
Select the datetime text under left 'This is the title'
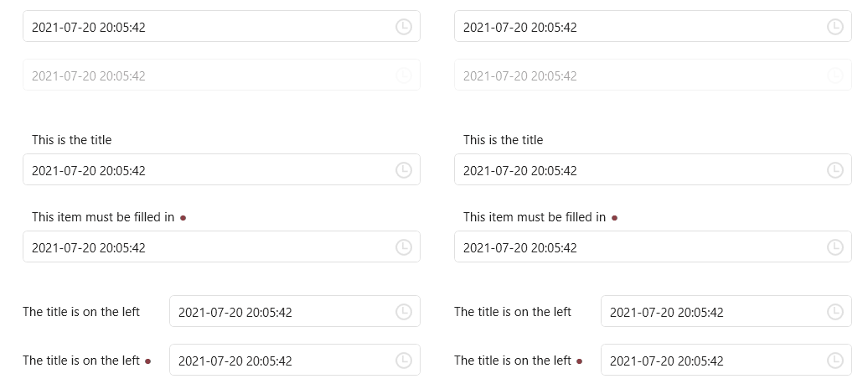click(89, 170)
